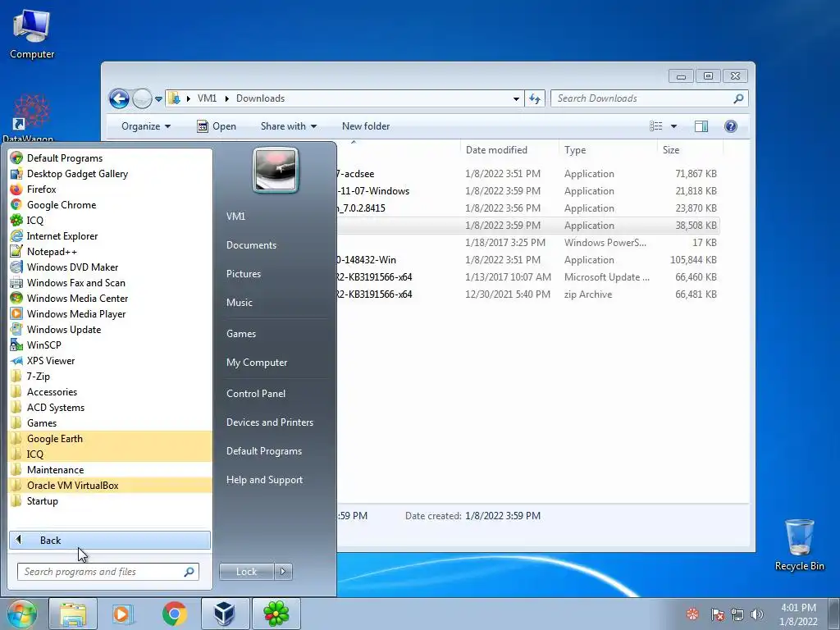This screenshot has width=840, height=630.
Task: Open the VM1 user folder link
Action: coord(235,216)
